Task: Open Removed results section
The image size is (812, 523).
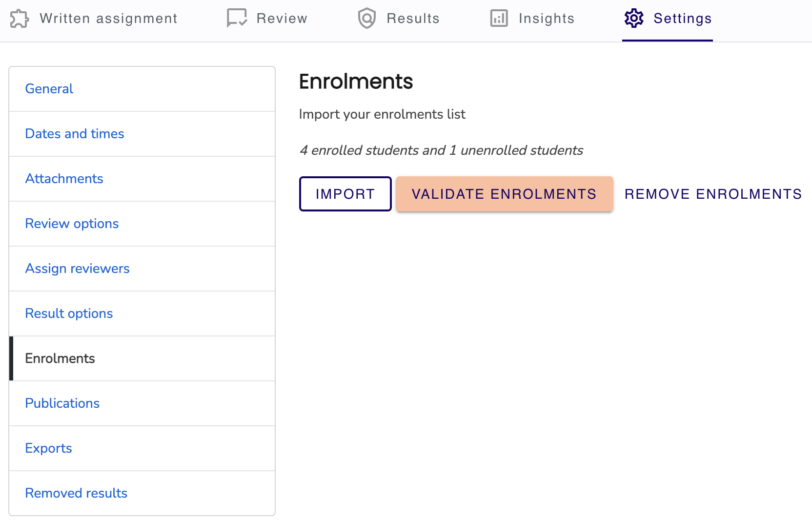Action: 142,493
